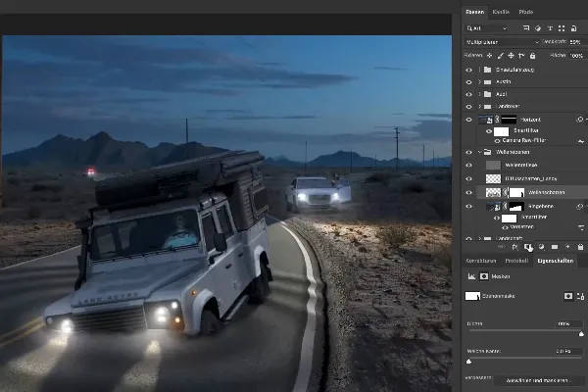588x392 pixels.
Task: Select Wellenschatten layer mask thumbnail
Action: tap(516, 192)
